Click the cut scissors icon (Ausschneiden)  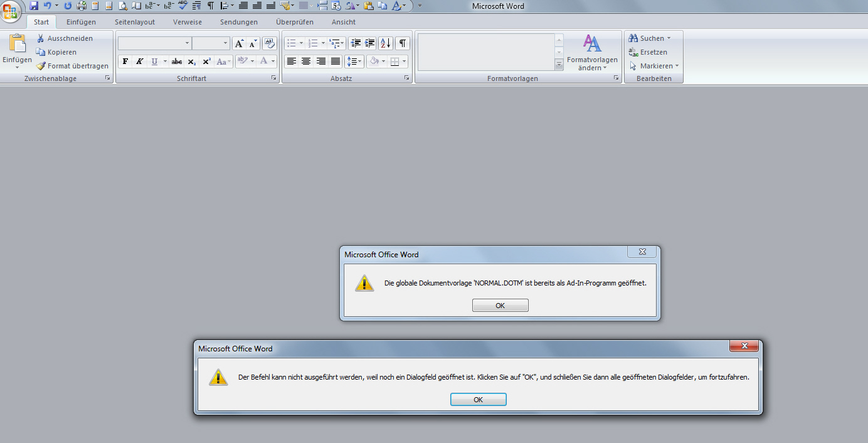tap(41, 38)
